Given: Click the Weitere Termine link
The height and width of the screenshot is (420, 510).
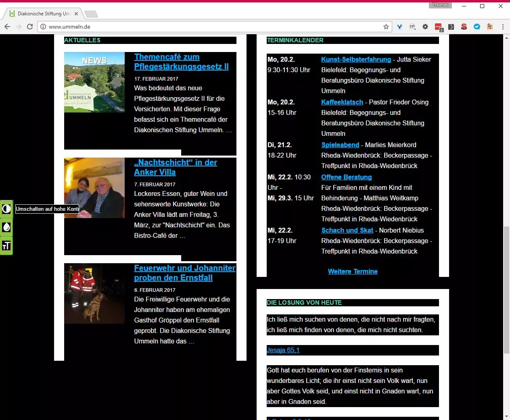Looking at the screenshot, I should click(x=353, y=271).
